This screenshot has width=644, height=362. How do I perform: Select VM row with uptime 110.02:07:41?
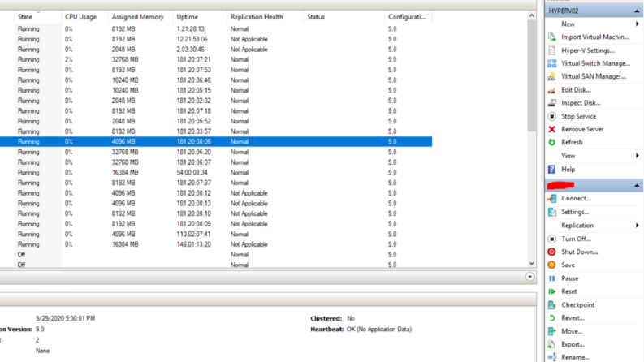pos(216,235)
